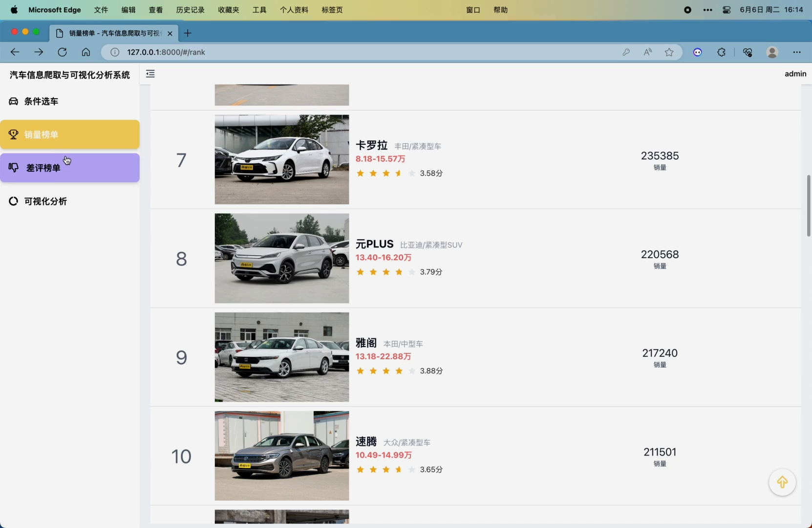Open the 窗口 menu
This screenshot has width=812, height=528.
coord(473,10)
